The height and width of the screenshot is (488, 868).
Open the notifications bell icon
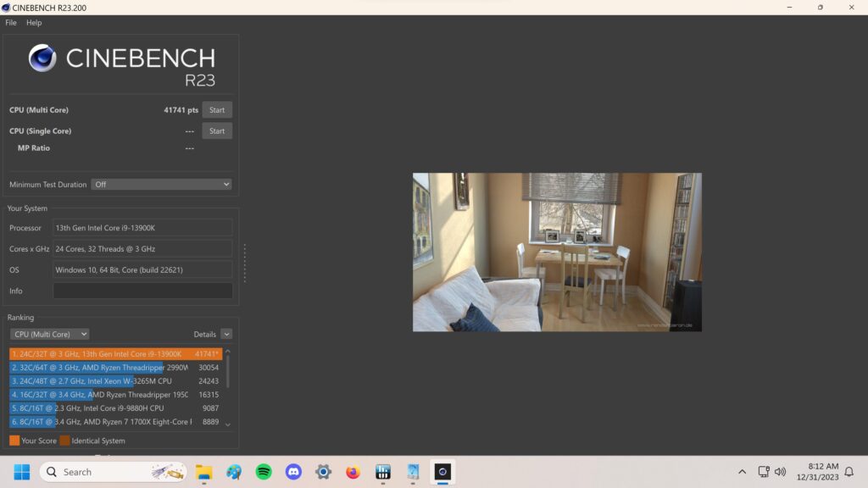(x=849, y=472)
